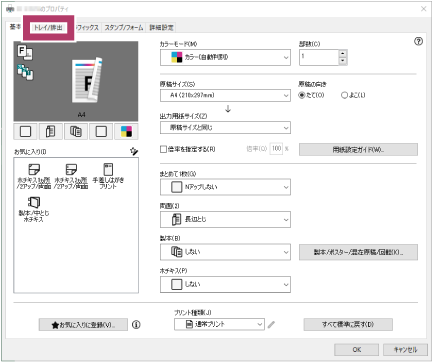Click the CMYK color button under the preview
The width and height of the screenshot is (432, 362).
tap(126, 131)
